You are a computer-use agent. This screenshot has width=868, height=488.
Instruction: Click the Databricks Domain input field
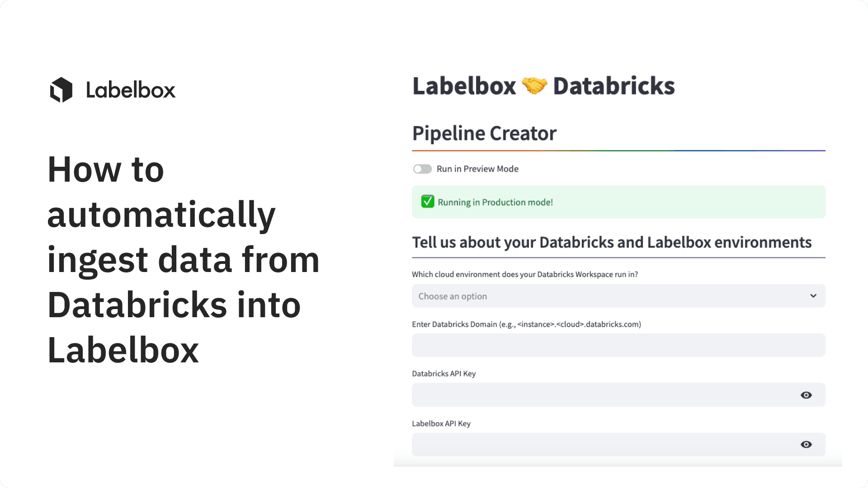(x=618, y=345)
